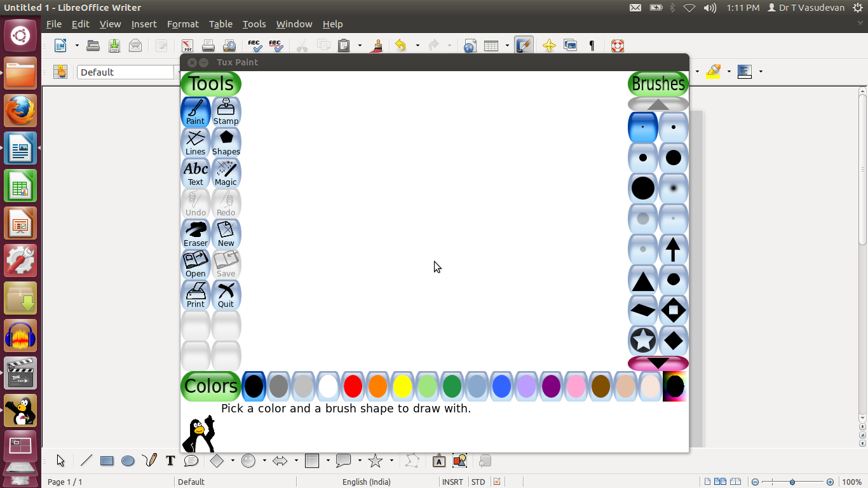Activate the Text (Abc) tool
The height and width of the screenshot is (488, 868).
196,173
